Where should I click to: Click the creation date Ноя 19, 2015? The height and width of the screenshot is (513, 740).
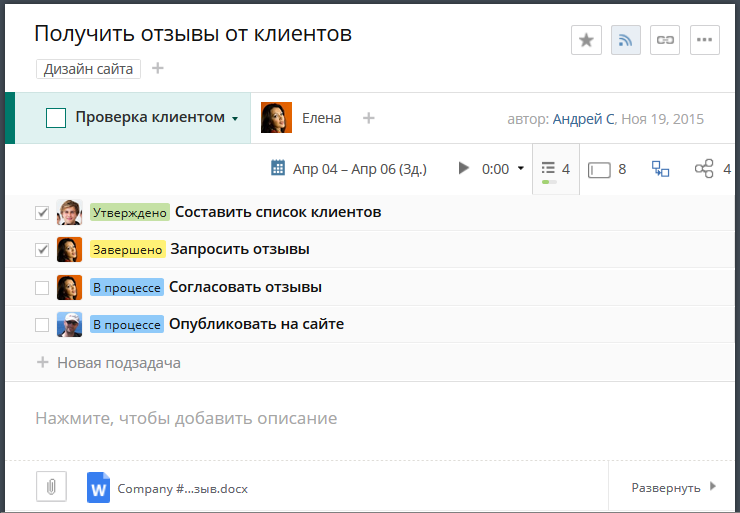tap(662, 119)
